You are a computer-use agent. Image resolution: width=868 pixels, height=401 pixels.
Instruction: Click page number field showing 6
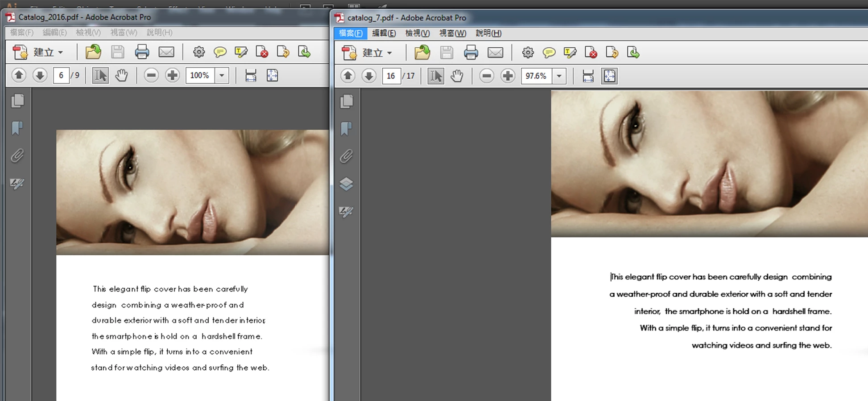[61, 75]
